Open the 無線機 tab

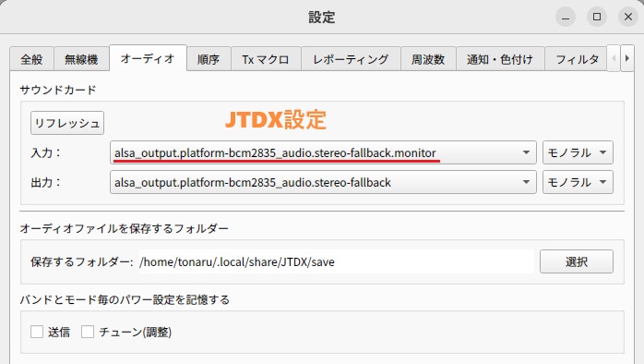pyautogui.click(x=81, y=59)
